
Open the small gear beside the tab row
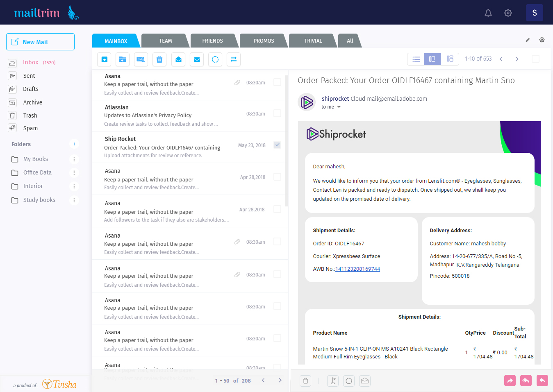(x=542, y=40)
